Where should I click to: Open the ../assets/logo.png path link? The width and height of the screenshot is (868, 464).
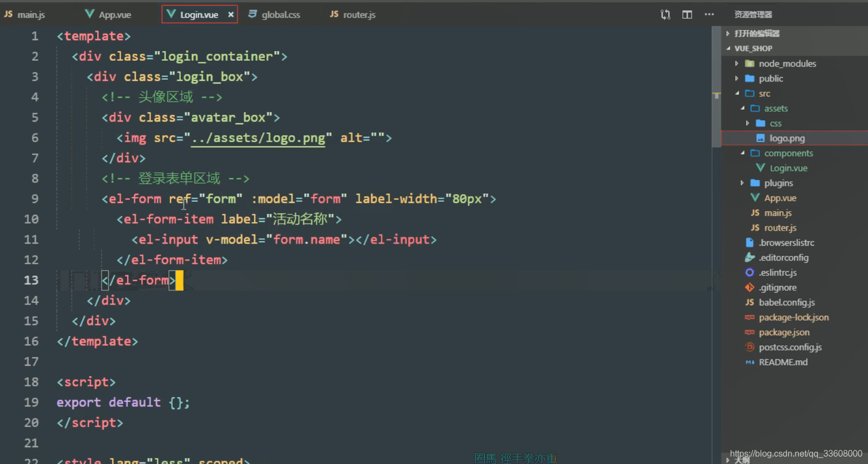pos(258,138)
